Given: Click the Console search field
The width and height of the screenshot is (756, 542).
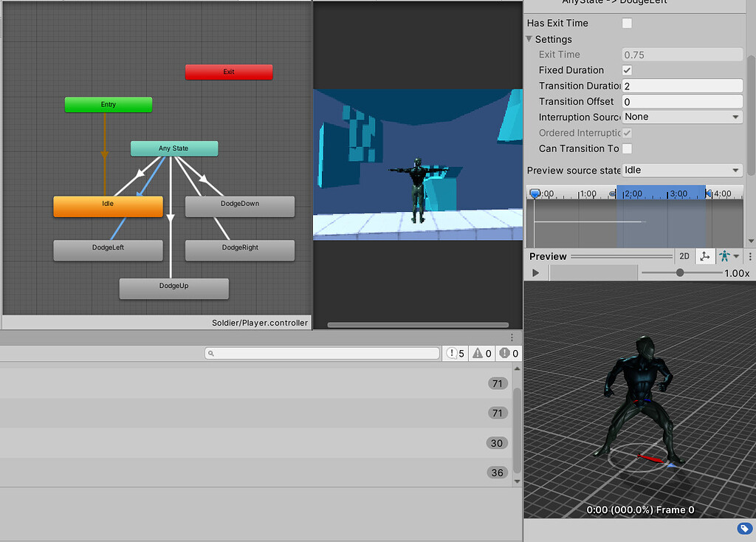Looking at the screenshot, I should [323, 353].
